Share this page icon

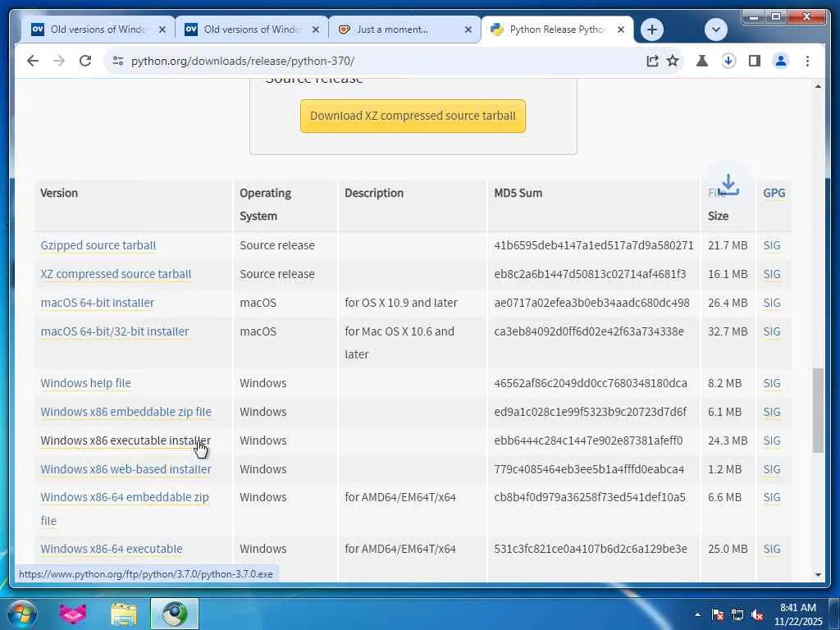[652, 61]
